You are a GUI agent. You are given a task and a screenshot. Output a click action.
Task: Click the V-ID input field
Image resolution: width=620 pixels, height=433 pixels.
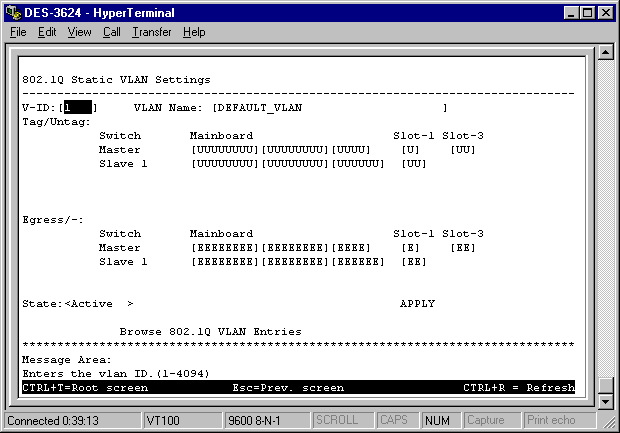(78, 107)
